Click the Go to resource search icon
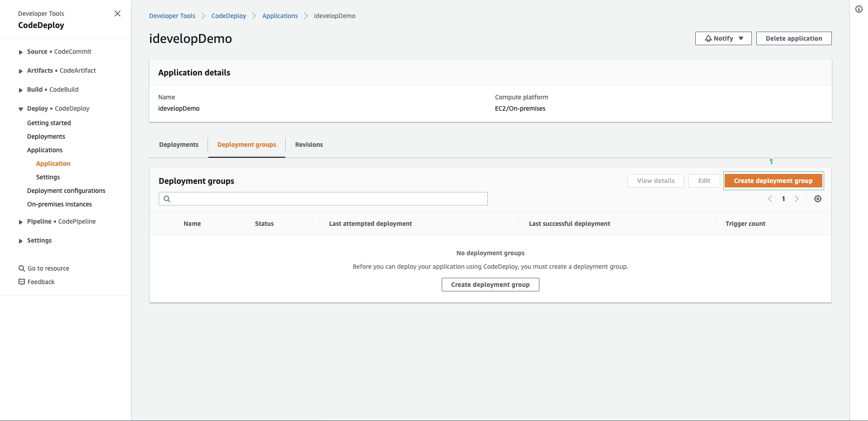Screen dimensions: 868x421 pos(21,268)
